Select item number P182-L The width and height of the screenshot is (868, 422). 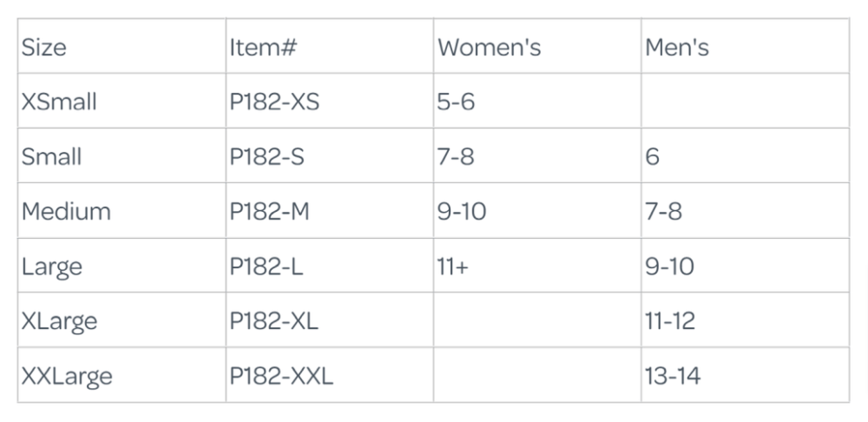tap(265, 266)
